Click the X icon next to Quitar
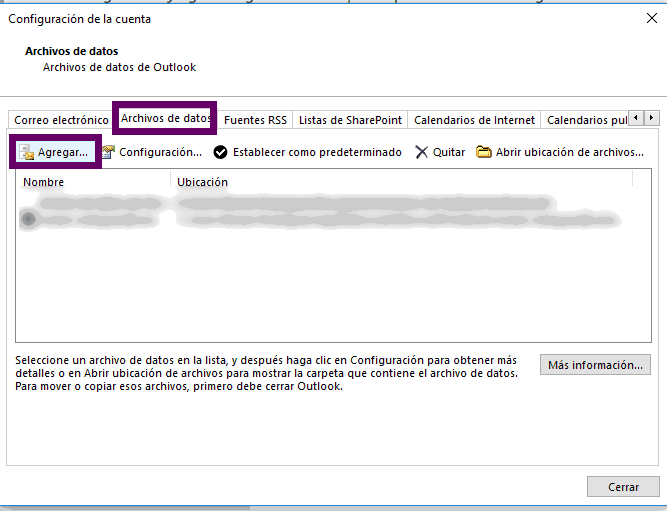Viewport: 667px width, 511px height. (x=421, y=152)
